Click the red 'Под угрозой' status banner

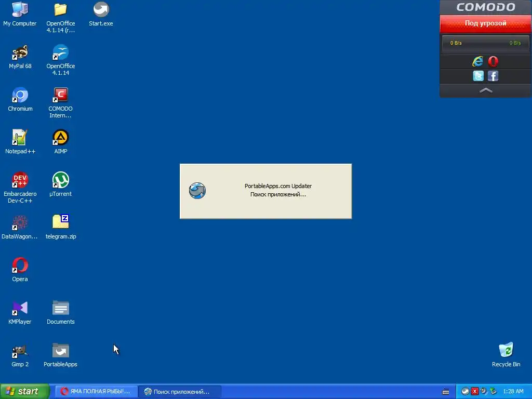486,23
